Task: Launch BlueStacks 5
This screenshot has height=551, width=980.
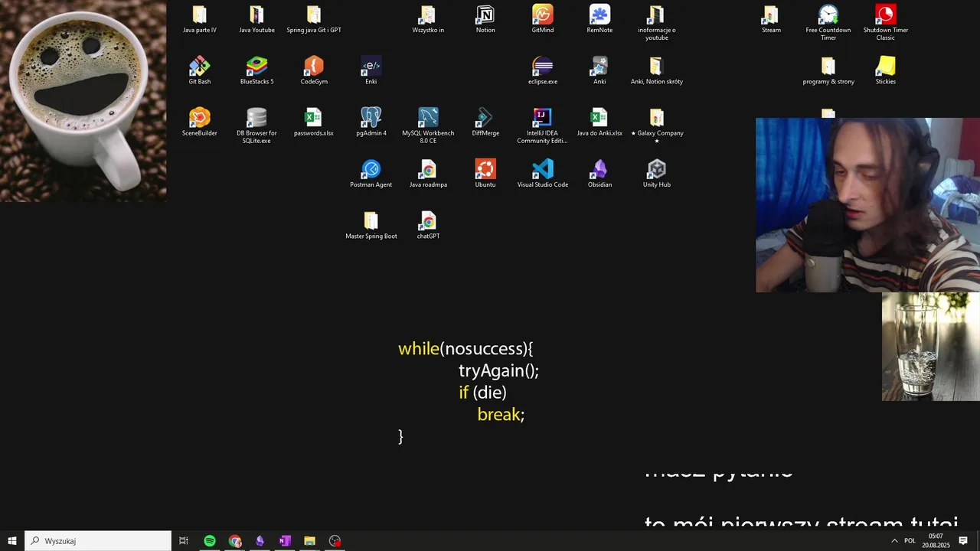Action: tap(256, 71)
